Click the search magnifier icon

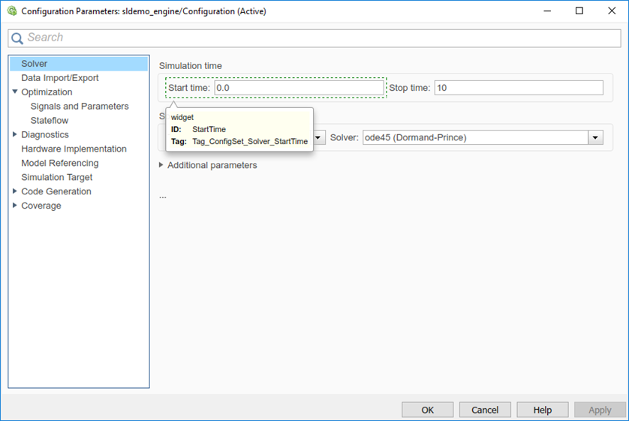point(17,38)
